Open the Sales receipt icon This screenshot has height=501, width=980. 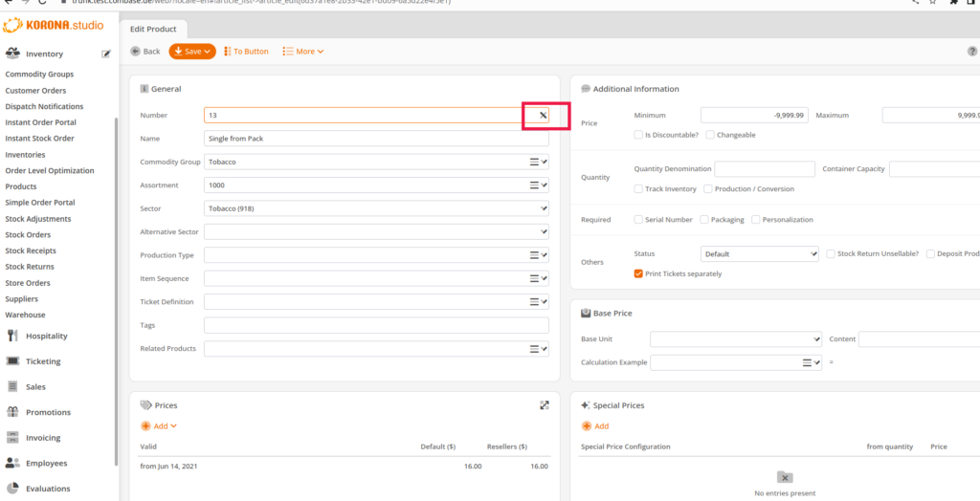12,386
